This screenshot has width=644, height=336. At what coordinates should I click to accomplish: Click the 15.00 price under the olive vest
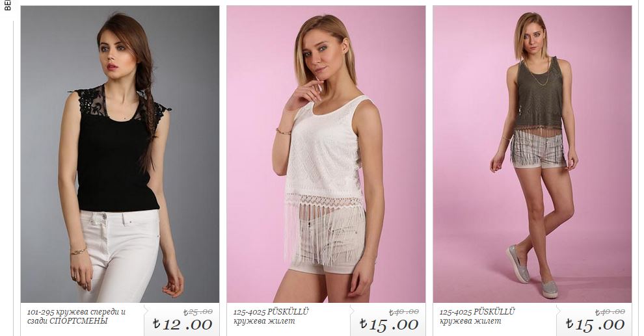pyautogui.click(x=595, y=324)
